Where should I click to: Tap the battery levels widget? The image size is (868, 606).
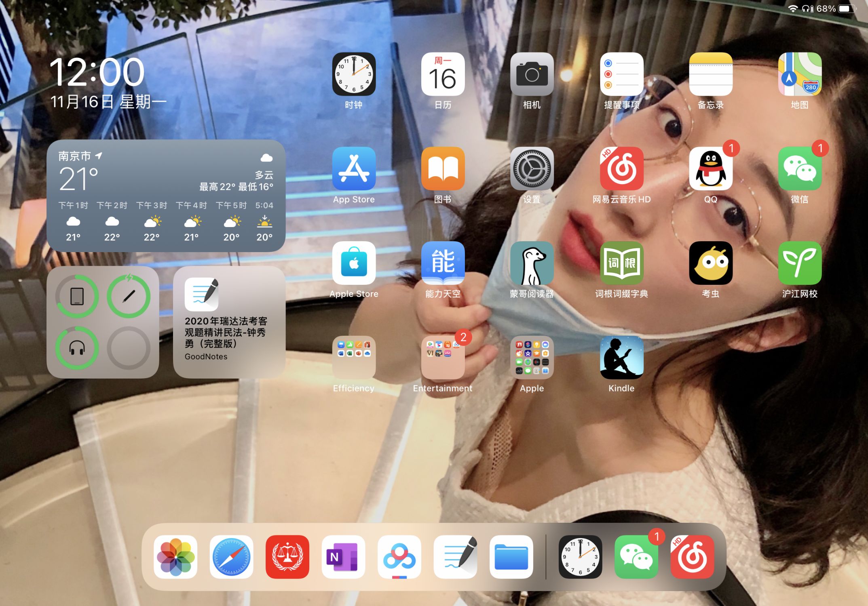(103, 322)
